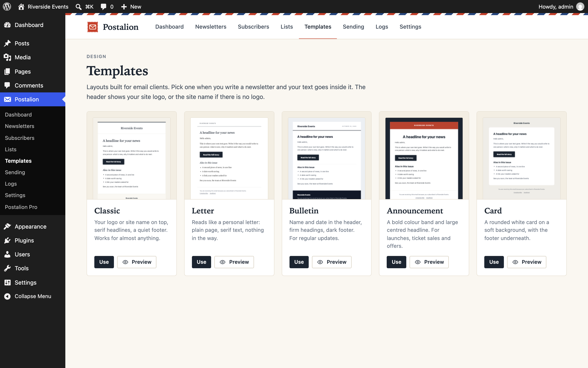Click the Pages icon in sidebar
The image size is (588, 368).
click(x=7, y=71)
